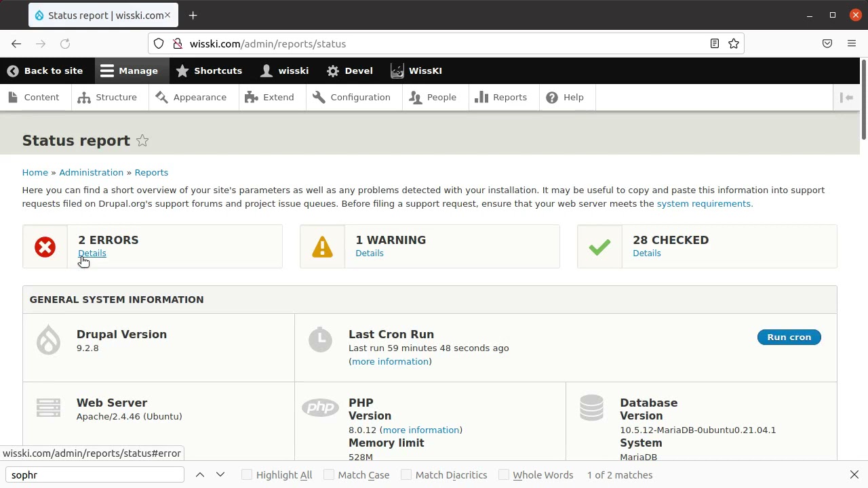Switch the toolbar to vertical orientation

pyautogui.click(x=847, y=98)
